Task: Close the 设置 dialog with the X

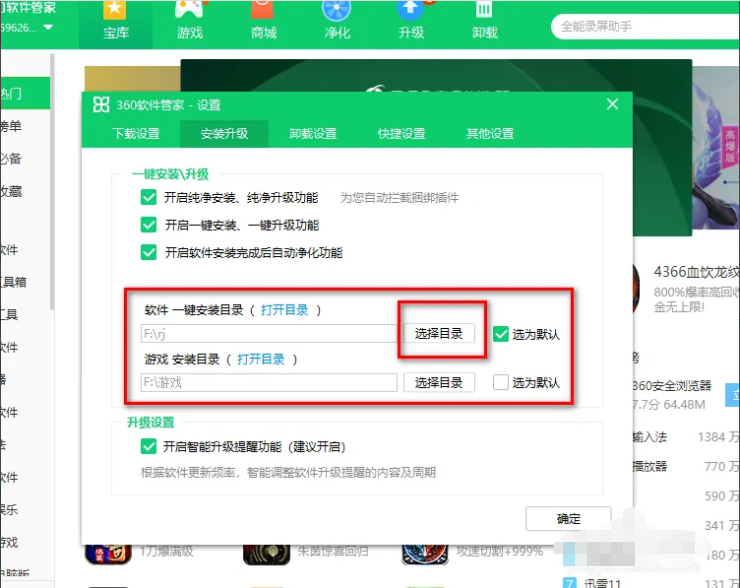Action: coord(612,104)
